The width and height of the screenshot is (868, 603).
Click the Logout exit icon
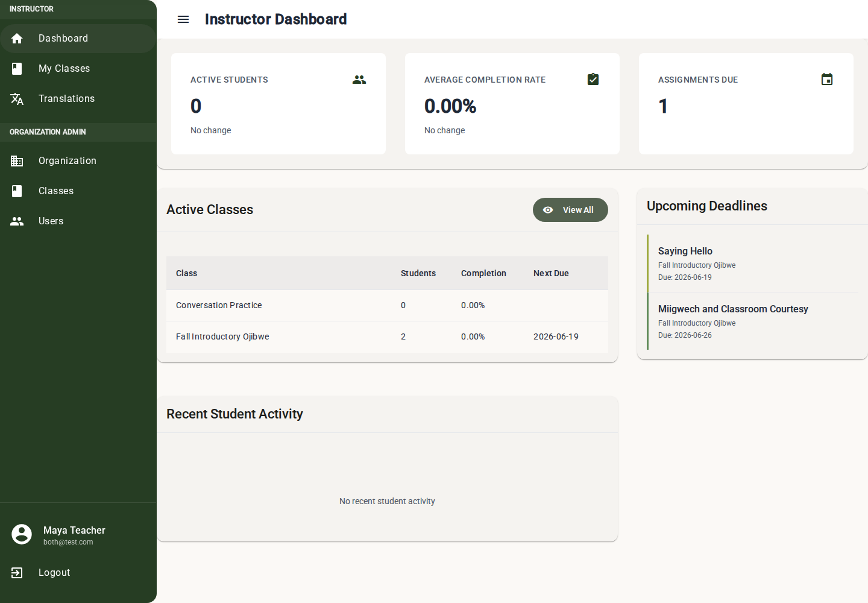pyautogui.click(x=17, y=573)
